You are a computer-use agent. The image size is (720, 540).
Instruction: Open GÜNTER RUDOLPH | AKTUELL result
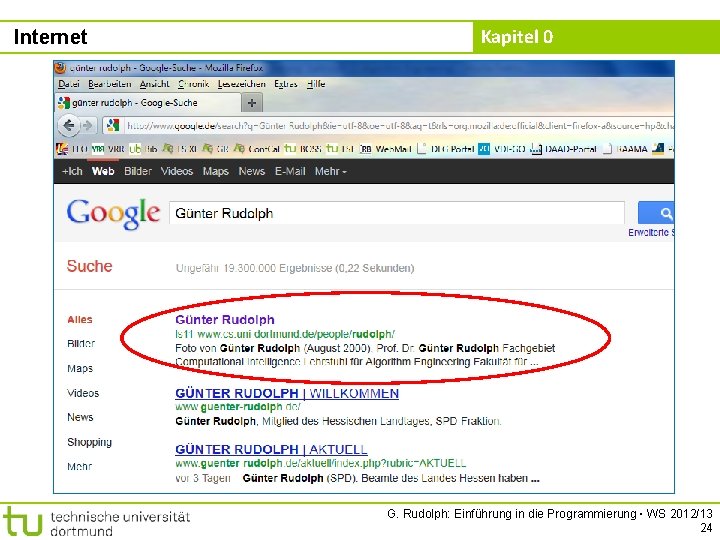271,449
